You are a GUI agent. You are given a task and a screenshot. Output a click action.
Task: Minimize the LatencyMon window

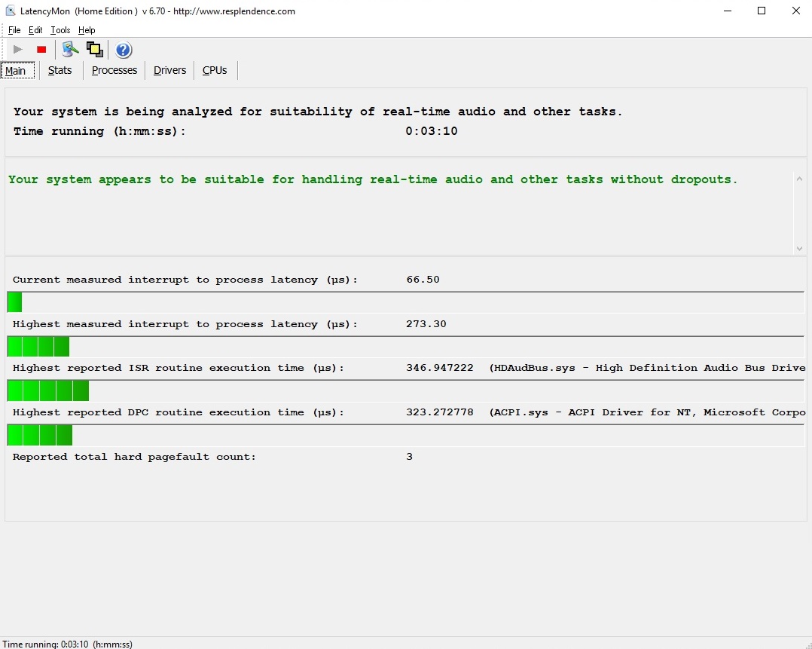point(728,11)
